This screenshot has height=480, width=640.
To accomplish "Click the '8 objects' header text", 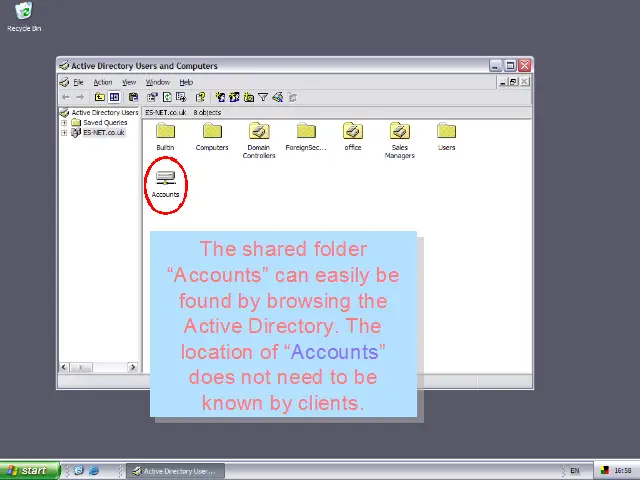I will point(207,112).
